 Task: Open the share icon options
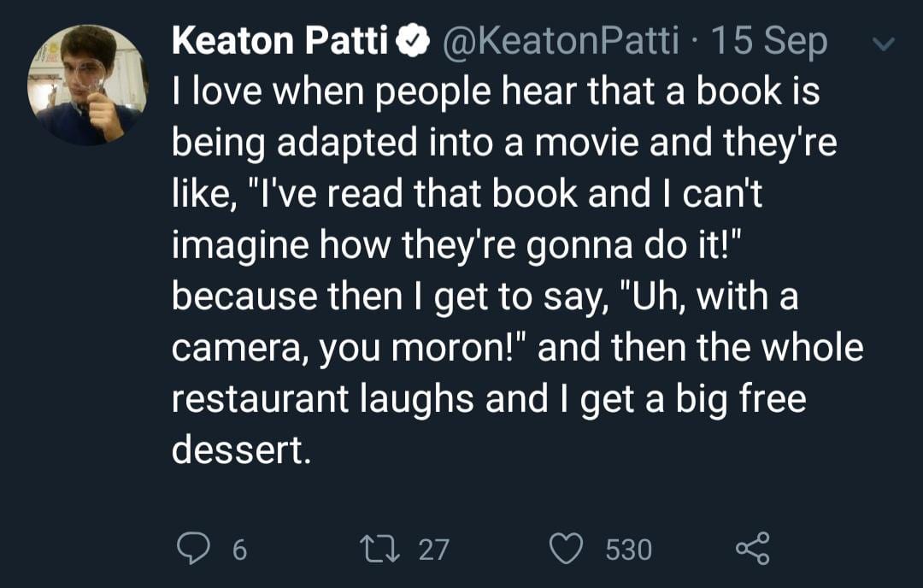pyautogui.click(x=752, y=549)
